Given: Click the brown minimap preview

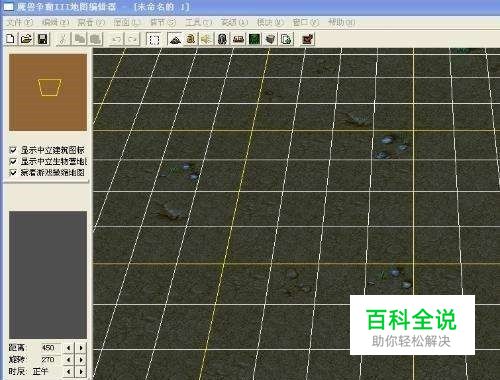Looking at the screenshot, I should pos(48,92).
